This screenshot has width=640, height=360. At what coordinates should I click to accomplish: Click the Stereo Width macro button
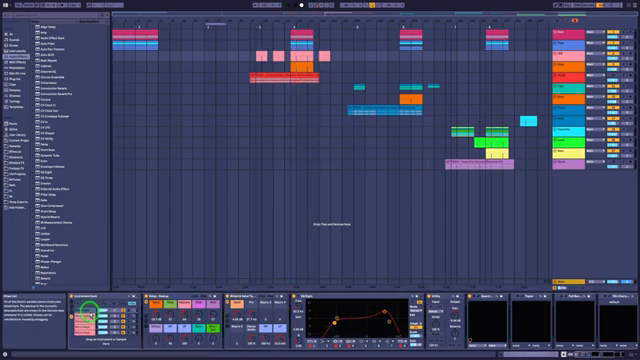(251, 328)
